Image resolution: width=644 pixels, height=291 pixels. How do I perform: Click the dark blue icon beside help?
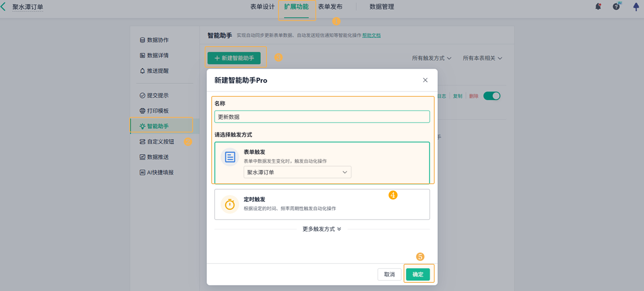(636, 7)
